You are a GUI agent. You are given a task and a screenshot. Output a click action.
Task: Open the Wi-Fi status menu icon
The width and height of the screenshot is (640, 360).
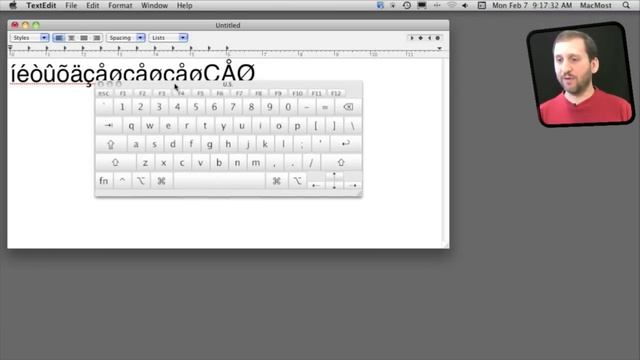[x=451, y=5]
